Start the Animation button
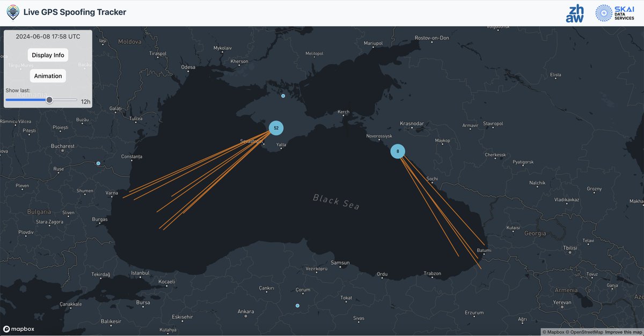The height and width of the screenshot is (336, 644). point(48,76)
